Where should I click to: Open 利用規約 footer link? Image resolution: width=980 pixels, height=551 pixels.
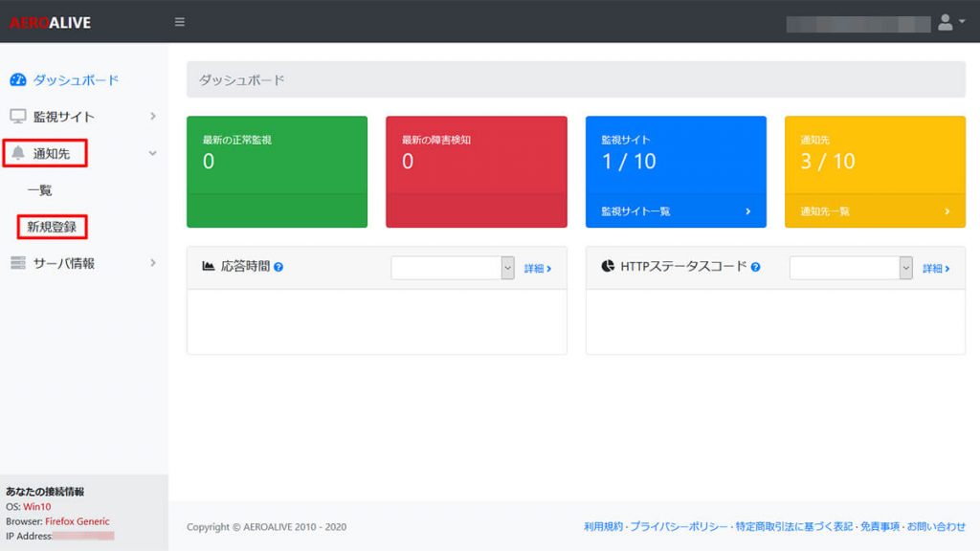(x=603, y=527)
